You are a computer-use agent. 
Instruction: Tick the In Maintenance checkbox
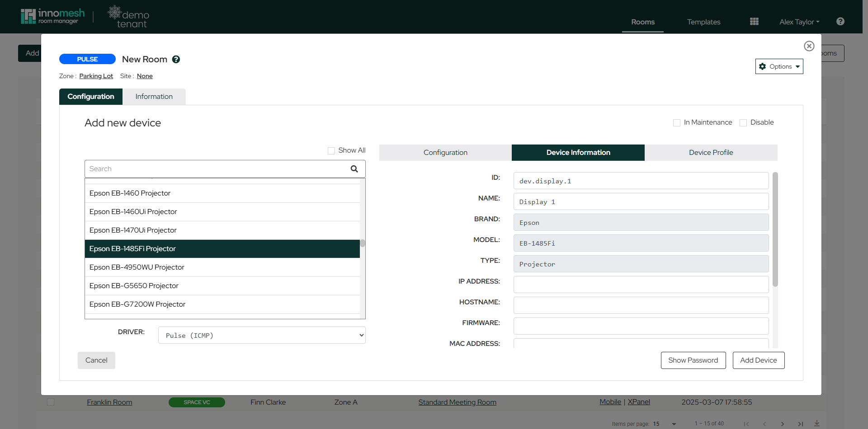pos(677,123)
